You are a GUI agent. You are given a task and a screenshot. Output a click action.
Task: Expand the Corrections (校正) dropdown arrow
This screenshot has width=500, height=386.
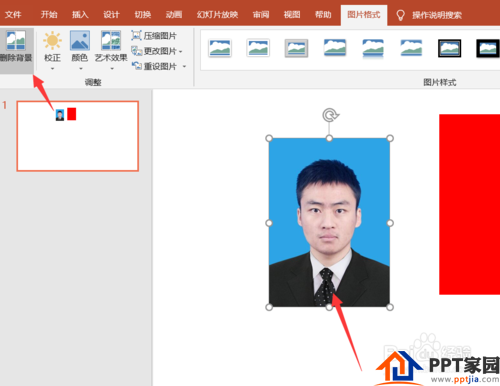click(x=52, y=69)
